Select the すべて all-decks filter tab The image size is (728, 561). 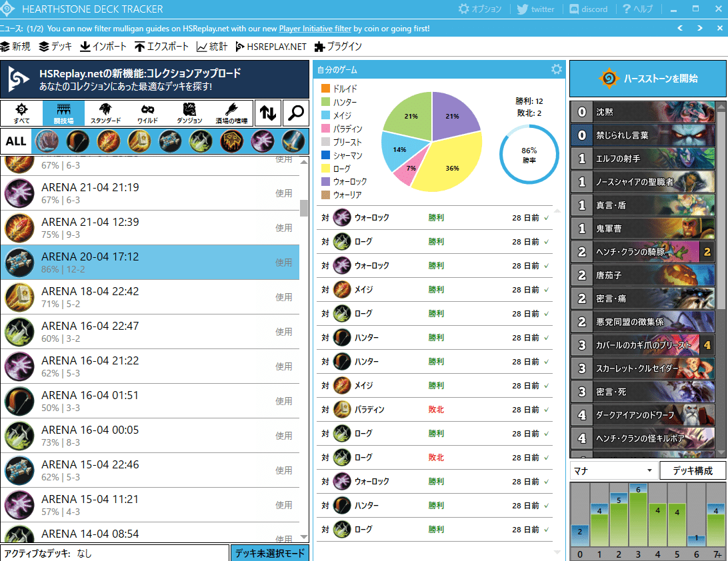tap(21, 113)
